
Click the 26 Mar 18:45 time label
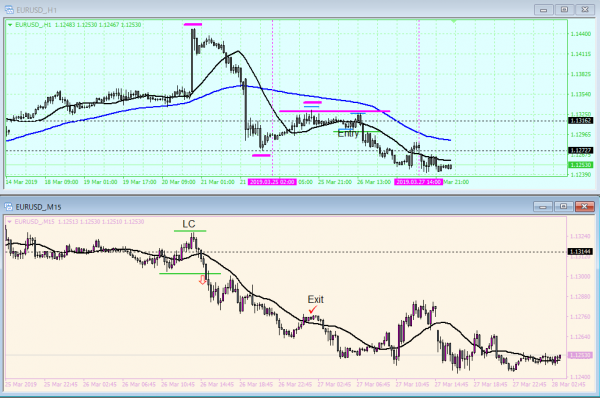(x=256, y=384)
